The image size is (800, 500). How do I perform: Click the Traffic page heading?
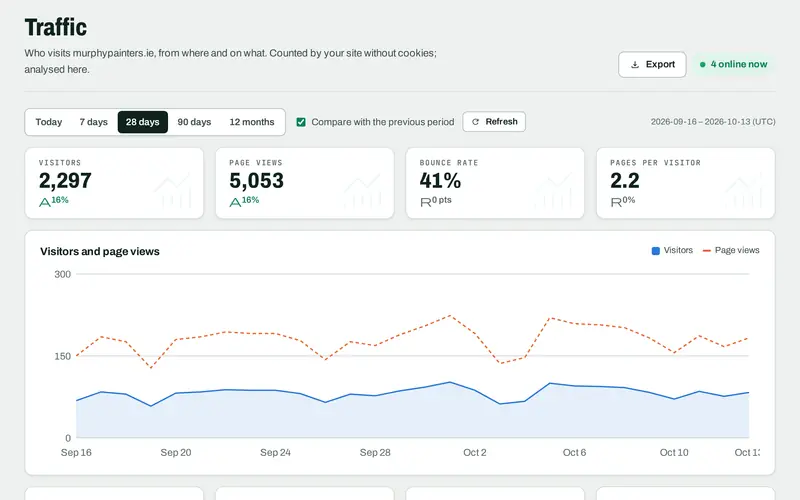(56, 27)
